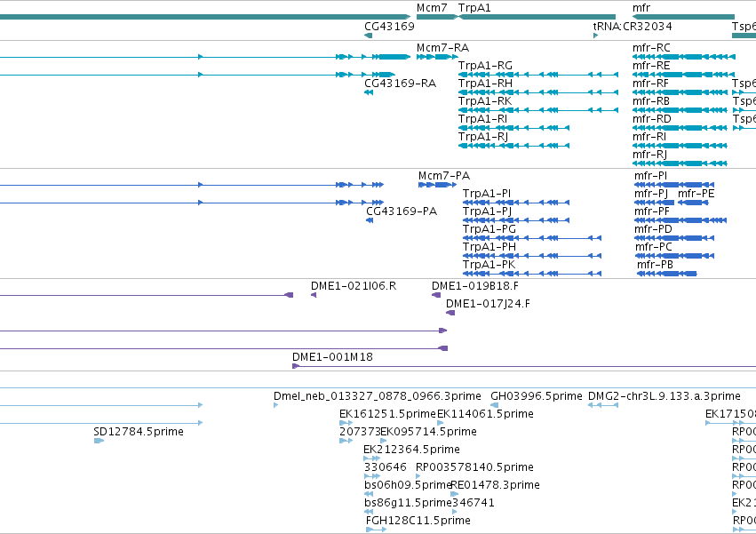Click the bs86g11.5prime EST label
This screenshot has height=534, width=756.
(x=408, y=504)
